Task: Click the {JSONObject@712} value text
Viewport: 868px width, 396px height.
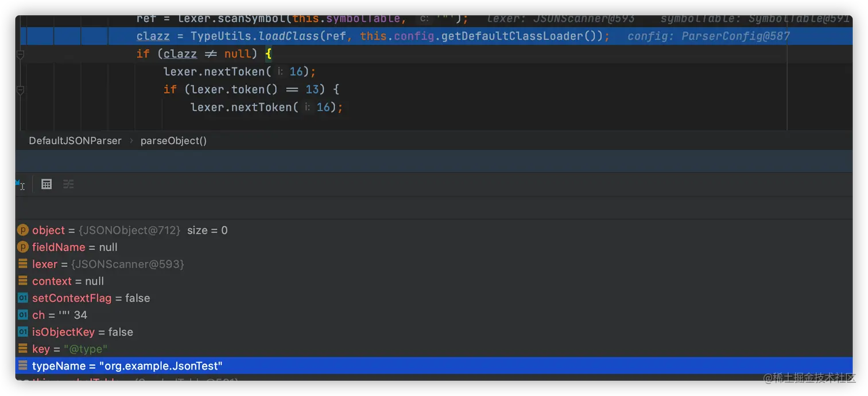Action: 130,230
